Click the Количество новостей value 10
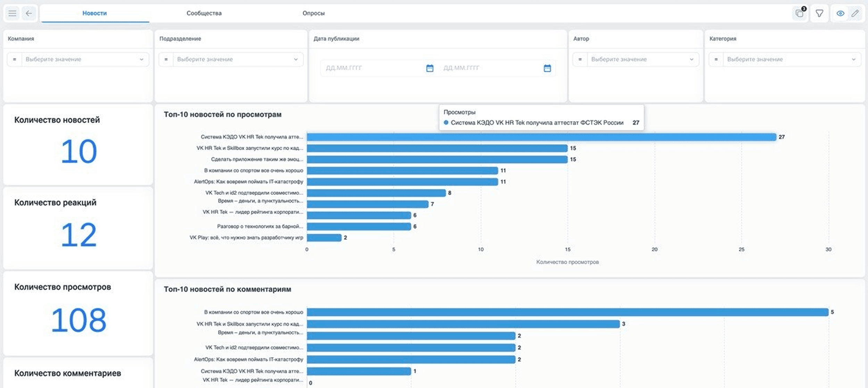 [x=79, y=151]
